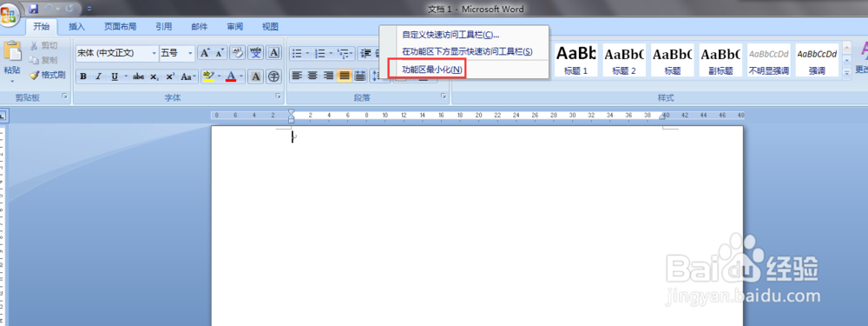
Task: Click the Superscript x² icon
Action: [x=170, y=77]
